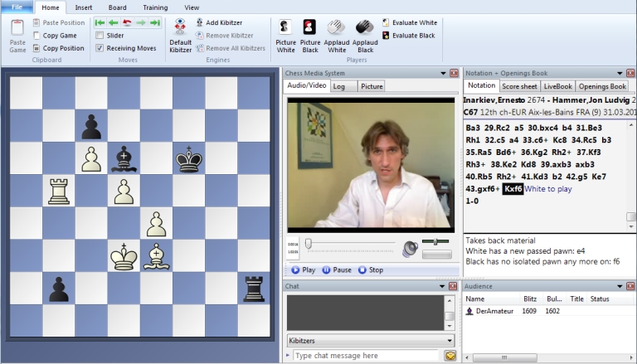Click move 43.gxf6+ in notation
637x364 pixels.
click(483, 189)
